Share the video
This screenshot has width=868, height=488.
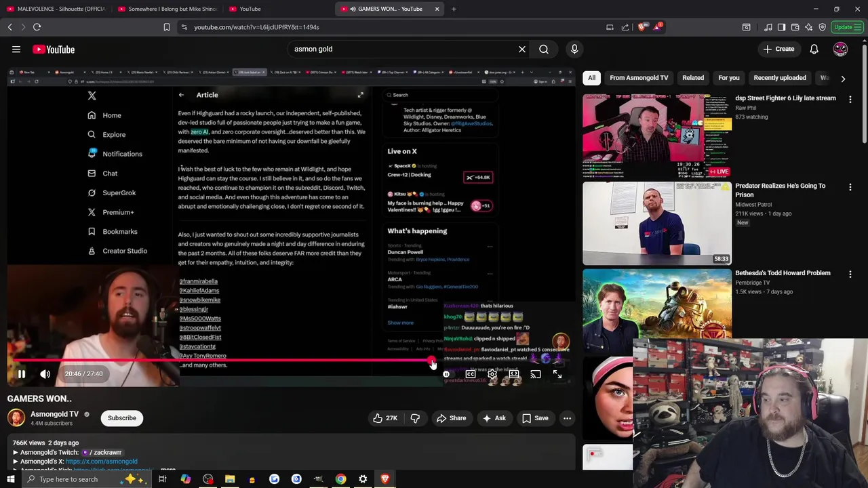click(451, 418)
